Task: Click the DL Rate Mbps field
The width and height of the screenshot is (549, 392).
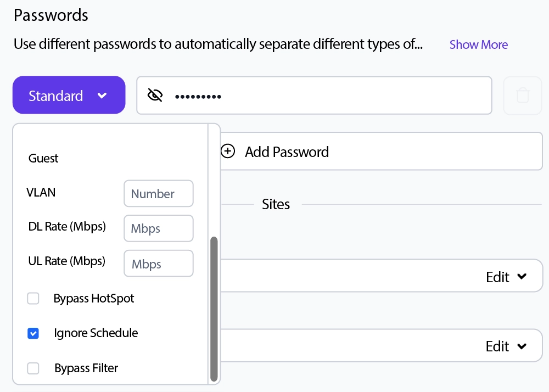Action: 159,228
